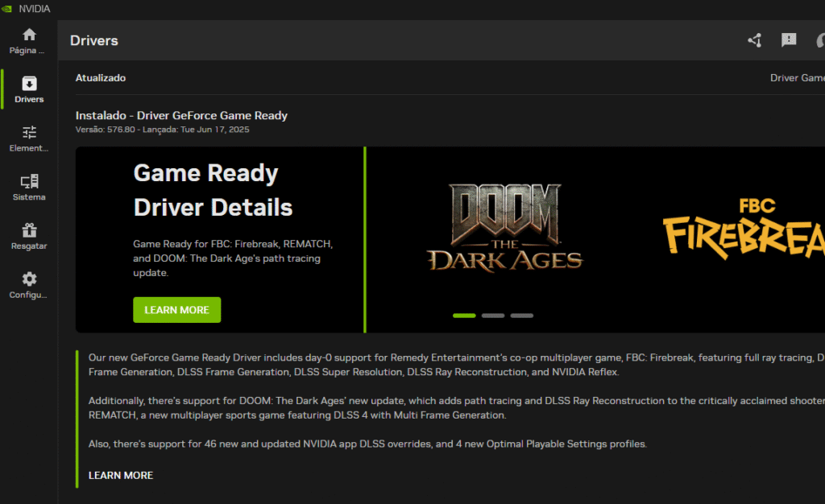This screenshot has width=825, height=504.
Task: Click the green LEARN MORE button in banner
Action: (x=176, y=310)
